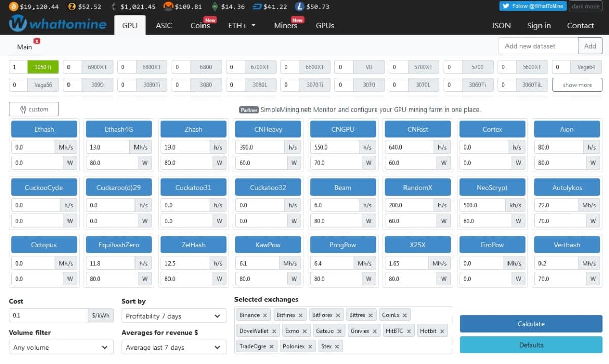This screenshot has height=364, width=609.
Task: Delete the Bittrex exchange tag
Action: [370, 315]
